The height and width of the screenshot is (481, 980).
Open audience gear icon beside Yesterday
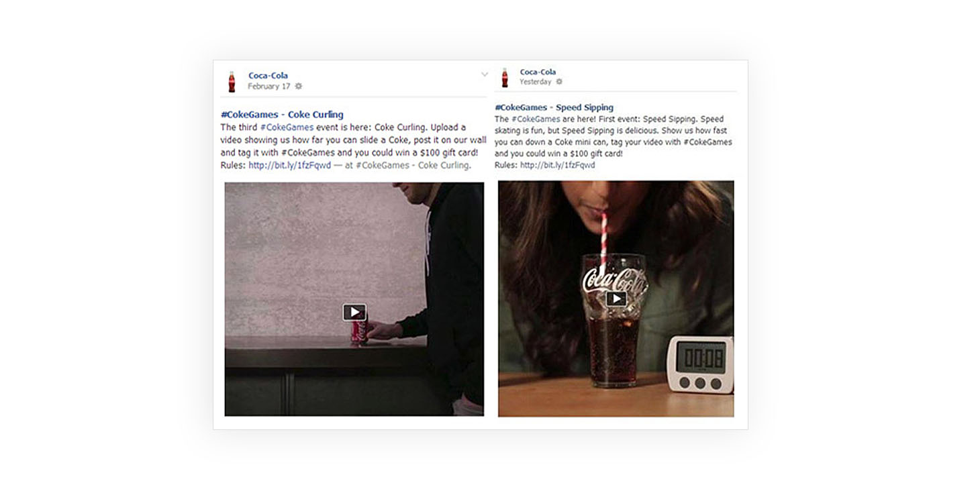tap(559, 82)
